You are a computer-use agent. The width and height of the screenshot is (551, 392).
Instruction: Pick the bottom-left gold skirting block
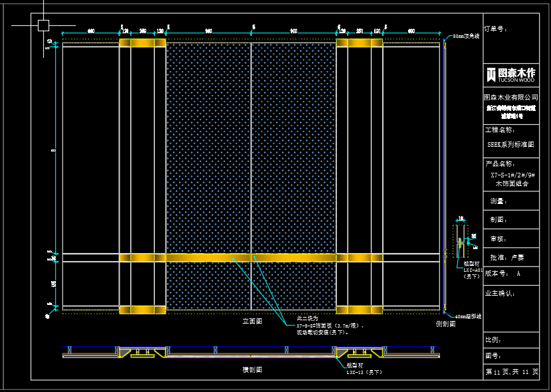point(142,310)
